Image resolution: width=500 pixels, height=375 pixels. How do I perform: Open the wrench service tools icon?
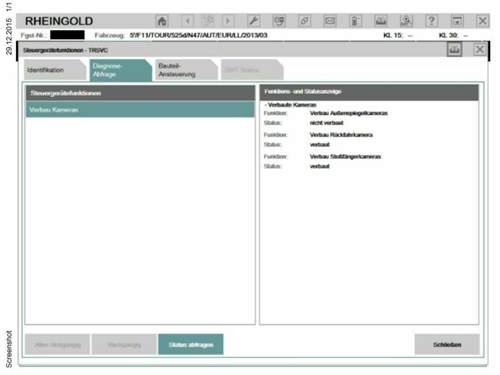254,21
